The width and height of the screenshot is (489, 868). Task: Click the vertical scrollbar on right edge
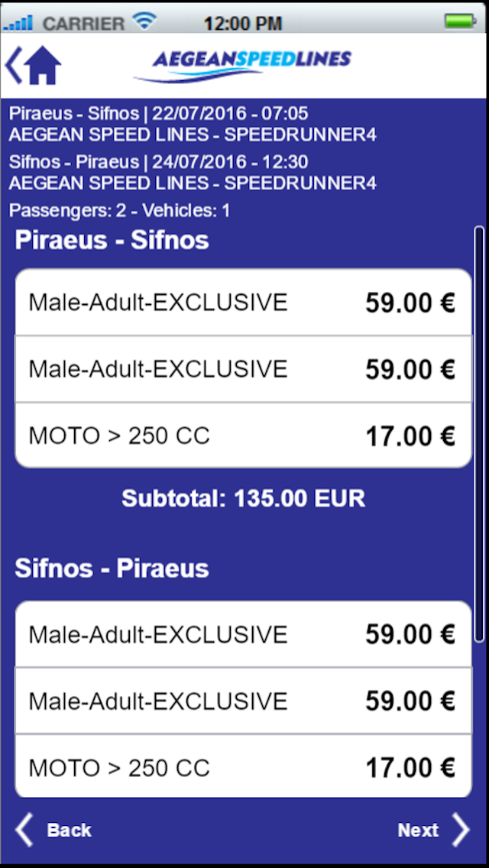pos(479,435)
